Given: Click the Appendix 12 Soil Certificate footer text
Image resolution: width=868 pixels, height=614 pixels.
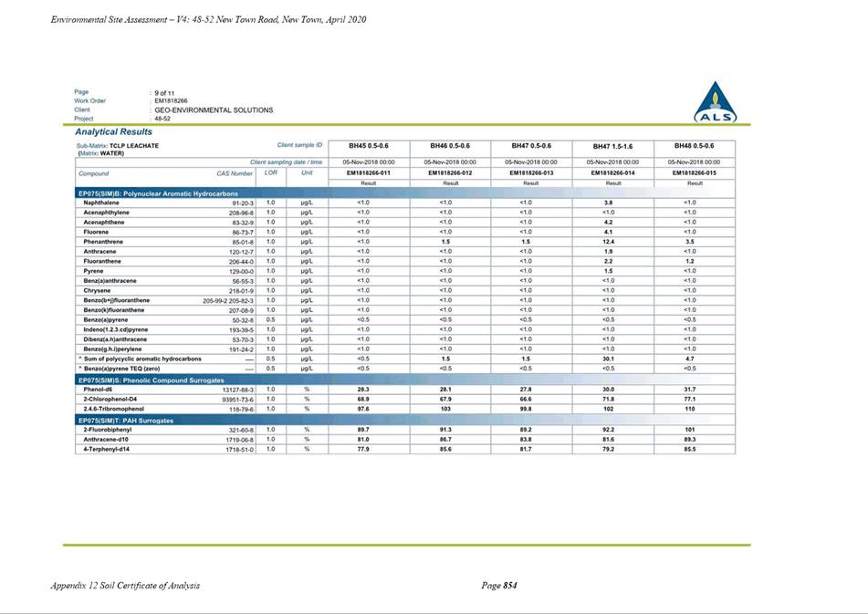Looking at the screenshot, I should click(x=125, y=585).
